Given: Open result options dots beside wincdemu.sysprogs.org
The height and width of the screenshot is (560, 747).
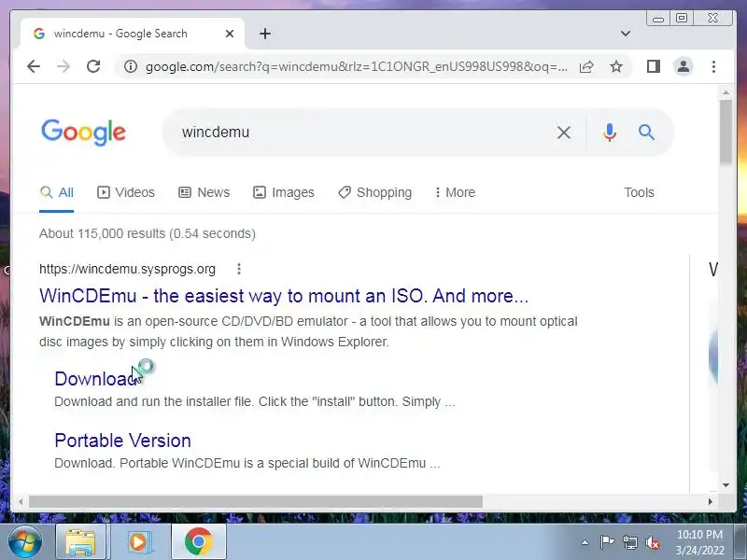Looking at the screenshot, I should [x=239, y=269].
